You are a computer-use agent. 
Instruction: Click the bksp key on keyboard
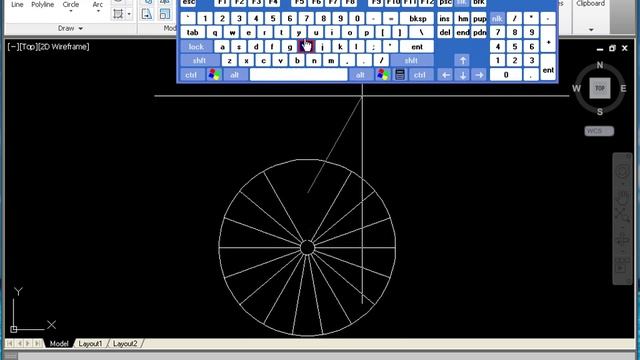417,18
